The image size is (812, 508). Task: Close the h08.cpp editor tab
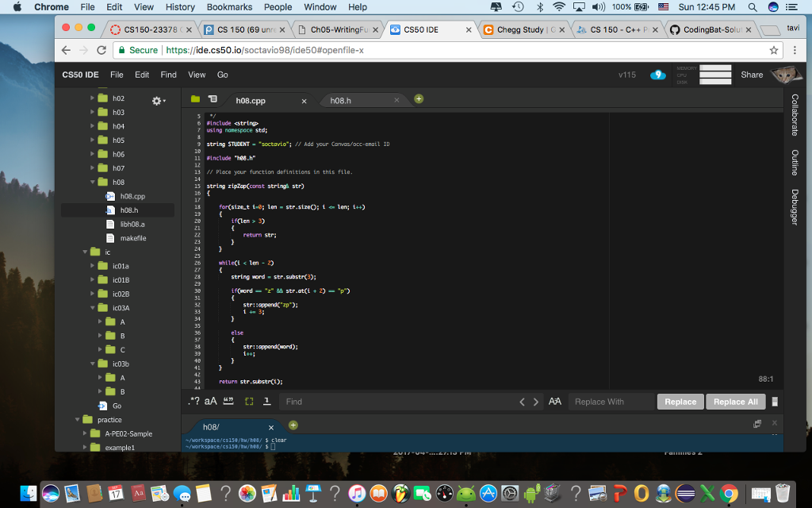click(x=304, y=101)
